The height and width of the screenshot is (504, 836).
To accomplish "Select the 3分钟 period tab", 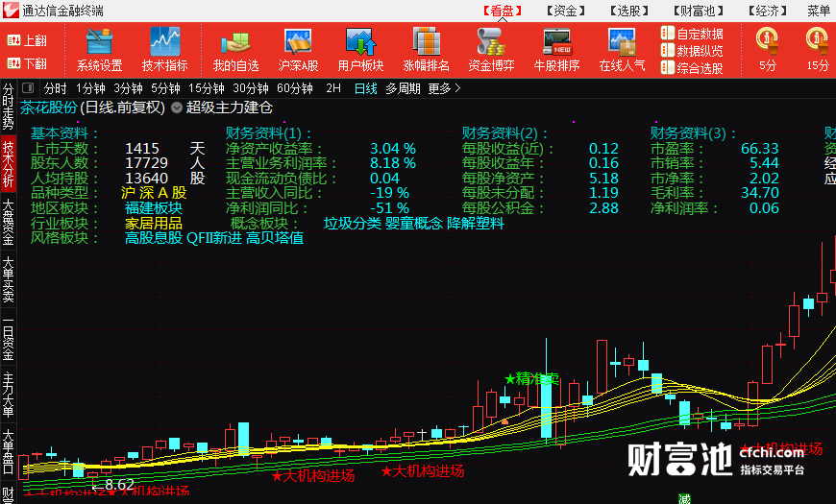I will point(128,88).
